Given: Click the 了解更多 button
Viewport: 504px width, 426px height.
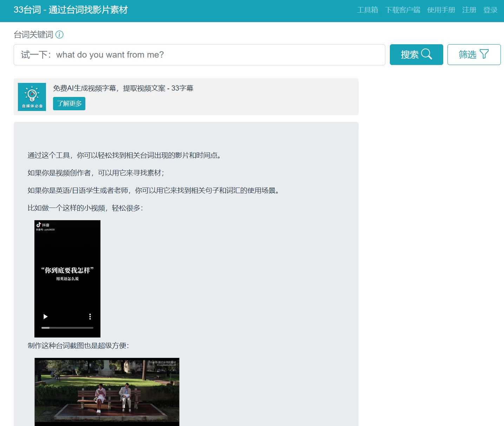Looking at the screenshot, I should tap(69, 104).
